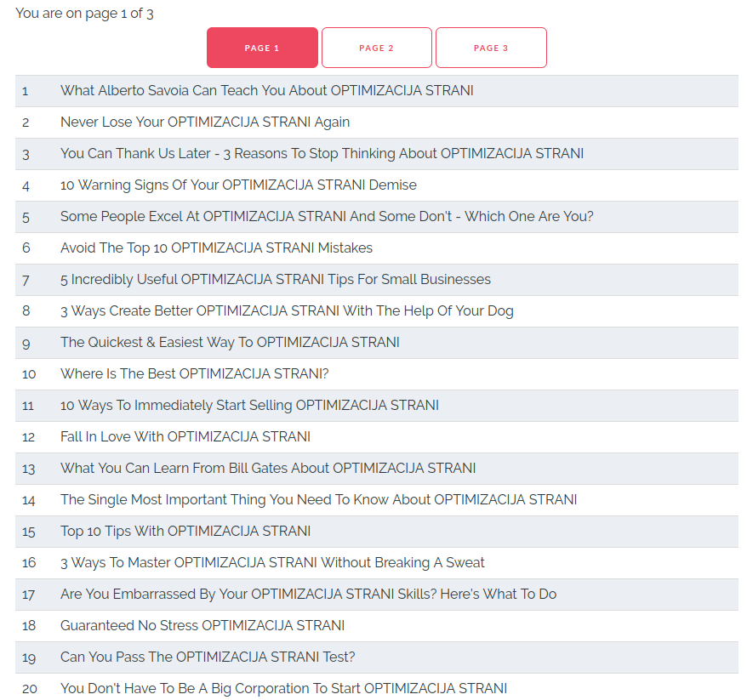Select the "Can You Pass" test headline
Viewport: 747px width, 700px height.
[208, 657]
